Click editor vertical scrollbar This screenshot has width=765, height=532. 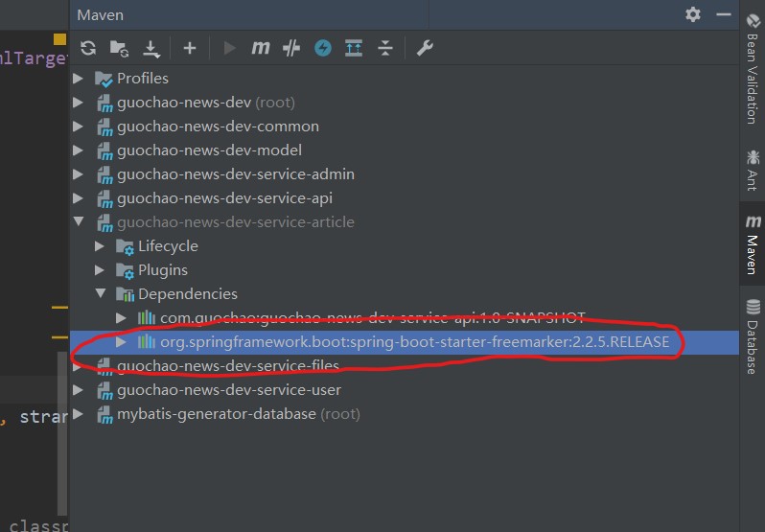click(x=62, y=433)
